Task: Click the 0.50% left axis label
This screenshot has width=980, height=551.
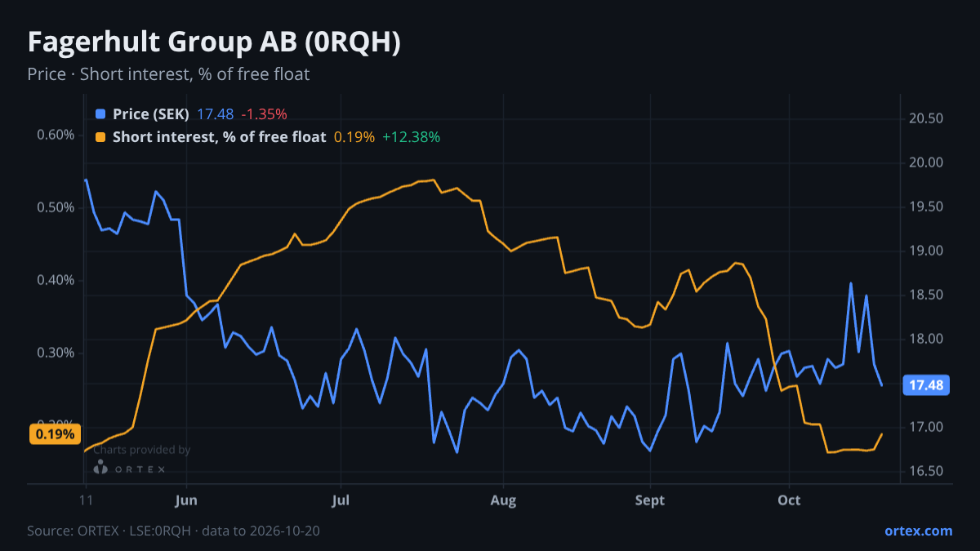Action: pos(56,207)
